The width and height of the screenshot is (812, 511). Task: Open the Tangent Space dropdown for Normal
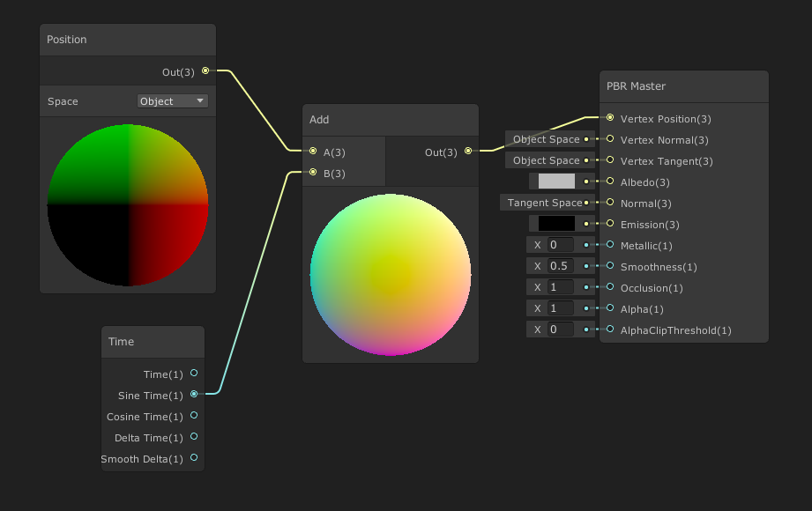click(x=544, y=203)
